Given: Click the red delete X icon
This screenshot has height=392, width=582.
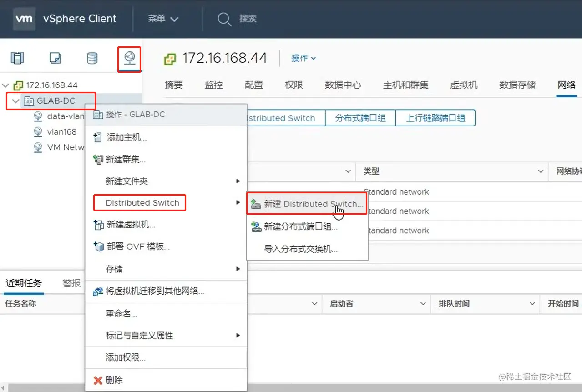Looking at the screenshot, I should point(98,380).
